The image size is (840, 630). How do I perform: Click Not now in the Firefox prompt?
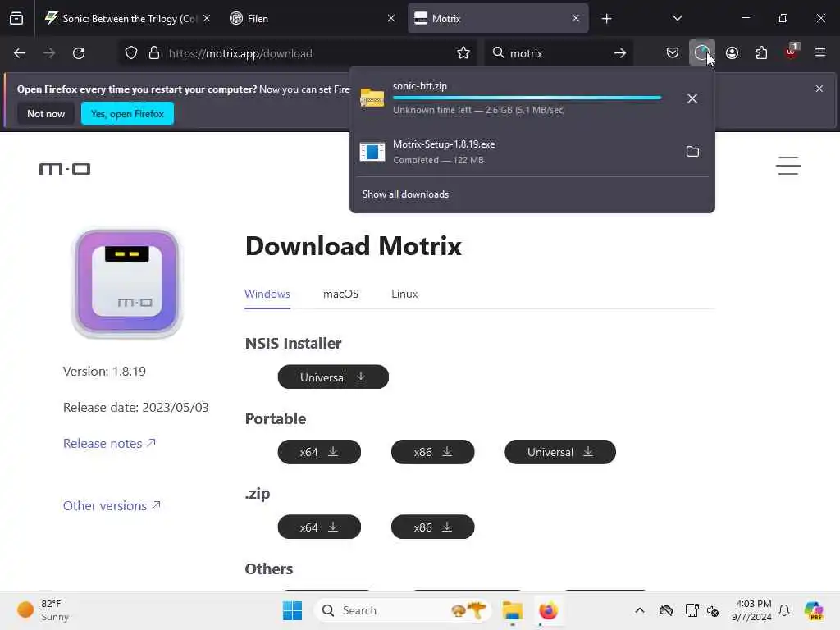[x=46, y=113]
